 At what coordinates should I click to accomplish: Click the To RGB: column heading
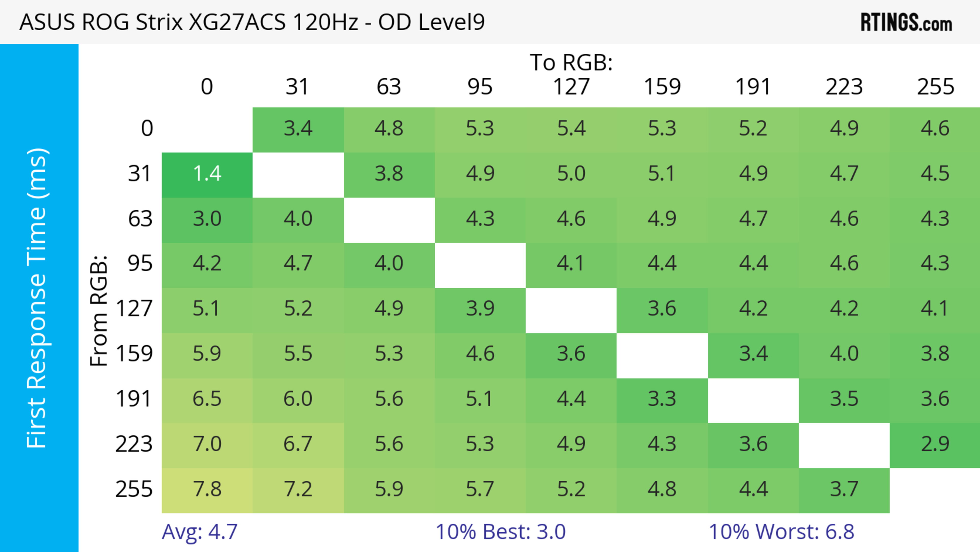point(571,62)
